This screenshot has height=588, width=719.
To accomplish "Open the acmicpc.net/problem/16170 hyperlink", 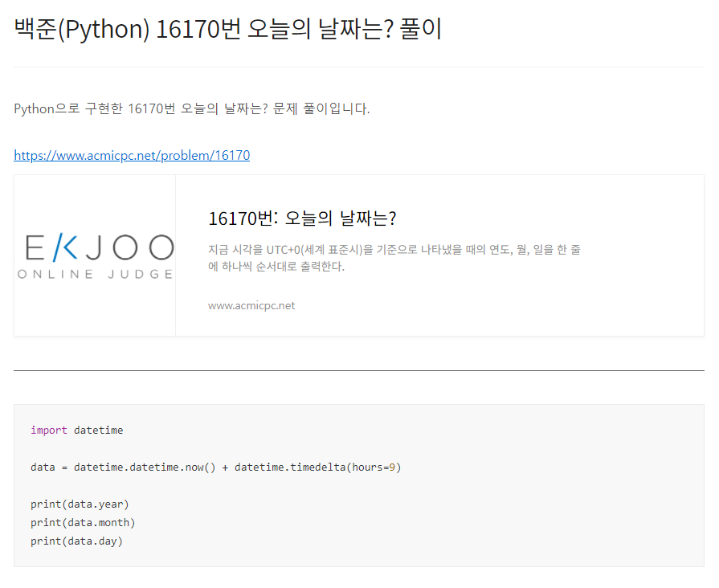I will click(132, 156).
